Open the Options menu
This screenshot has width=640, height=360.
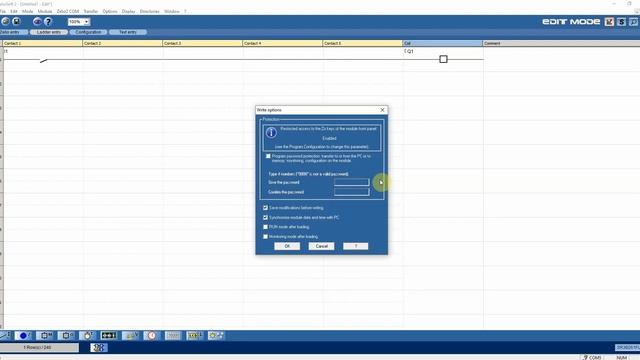coord(110,11)
